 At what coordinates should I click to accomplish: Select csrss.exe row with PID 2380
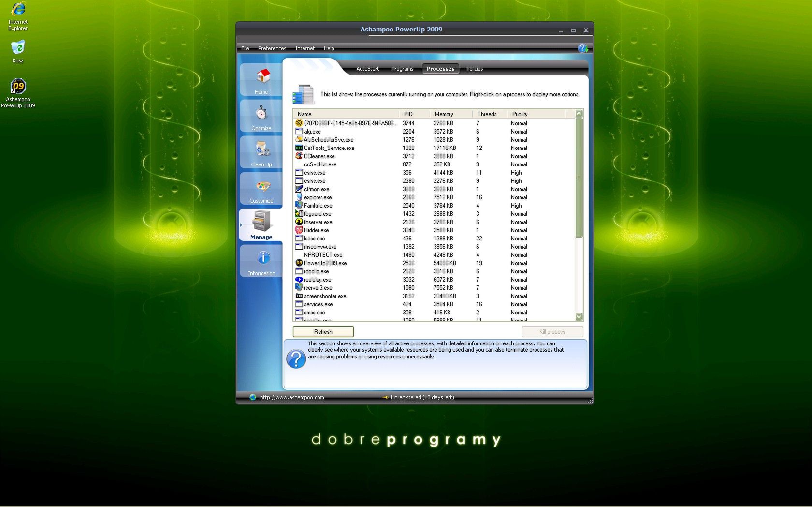coord(434,180)
